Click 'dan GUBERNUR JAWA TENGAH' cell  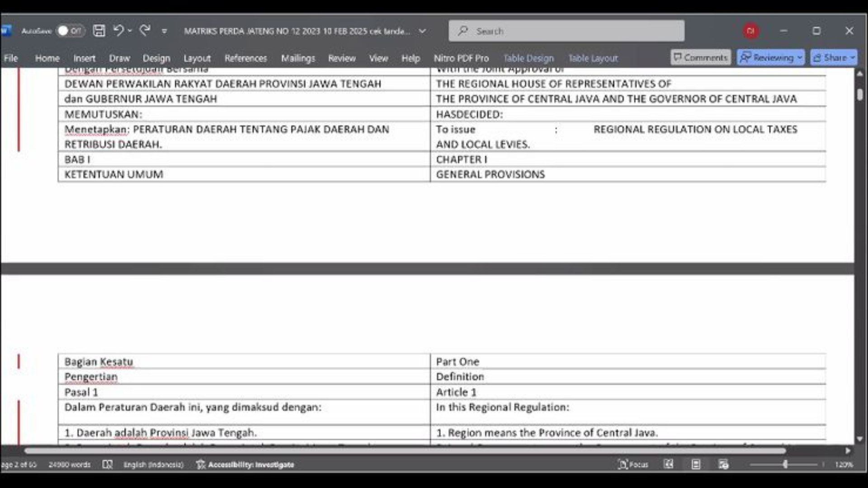pyautogui.click(x=244, y=99)
